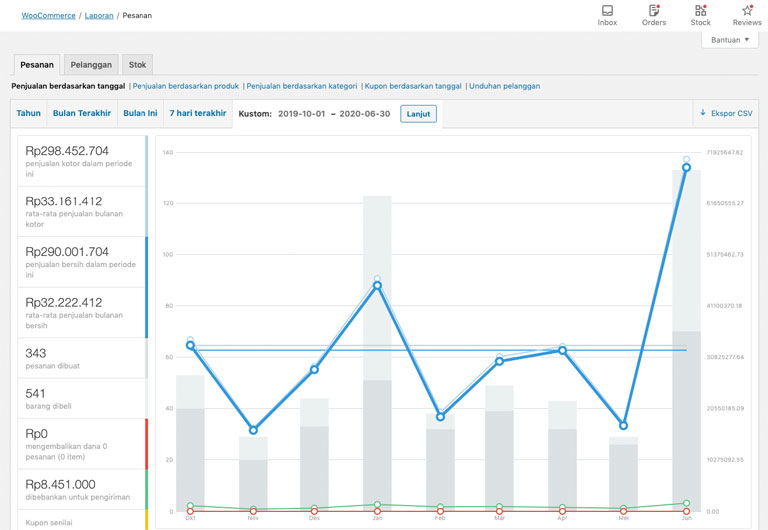Screen dimensions: 768x530
Task: Go to Laporan breadcrumb link
Action: coord(99,16)
